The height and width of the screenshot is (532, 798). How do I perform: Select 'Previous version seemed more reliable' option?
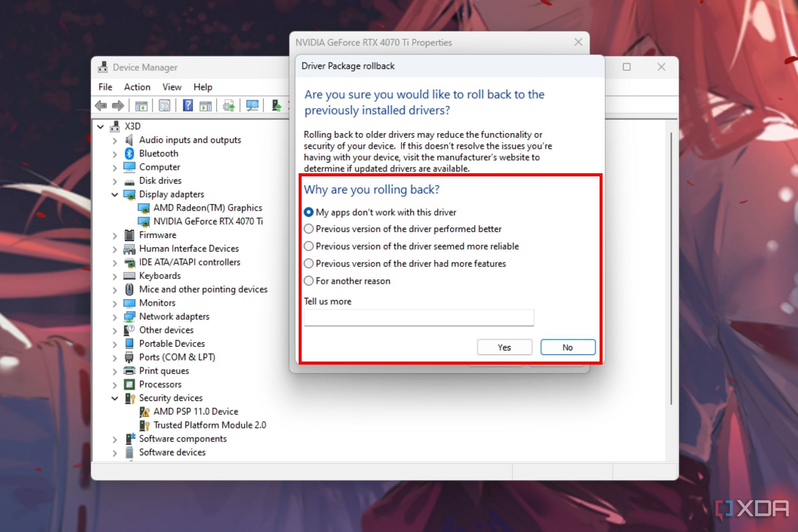[411, 247]
